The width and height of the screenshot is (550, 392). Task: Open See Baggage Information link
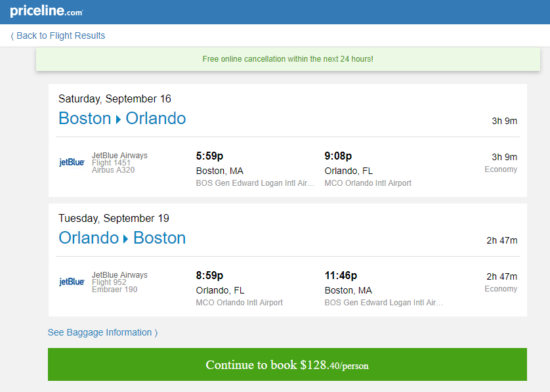click(x=102, y=332)
